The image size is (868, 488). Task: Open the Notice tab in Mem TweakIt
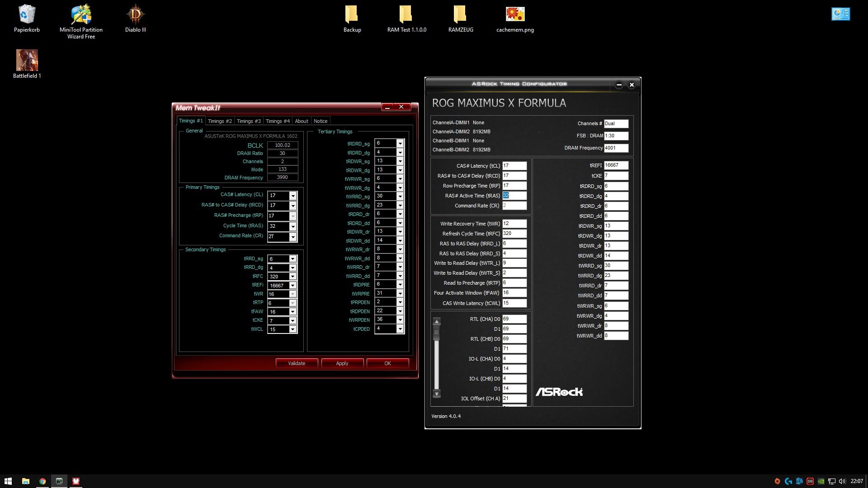pos(321,121)
